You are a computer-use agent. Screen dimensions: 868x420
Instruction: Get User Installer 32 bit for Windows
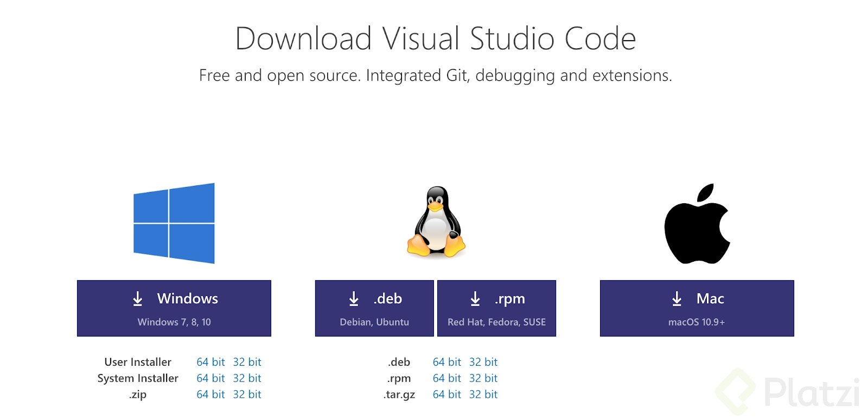[x=247, y=362]
